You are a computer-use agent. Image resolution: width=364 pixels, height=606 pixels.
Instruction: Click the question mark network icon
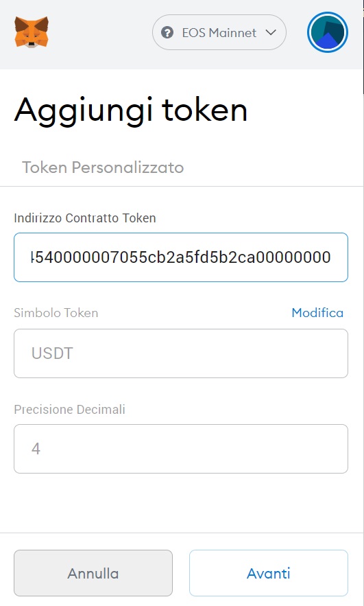pos(167,32)
